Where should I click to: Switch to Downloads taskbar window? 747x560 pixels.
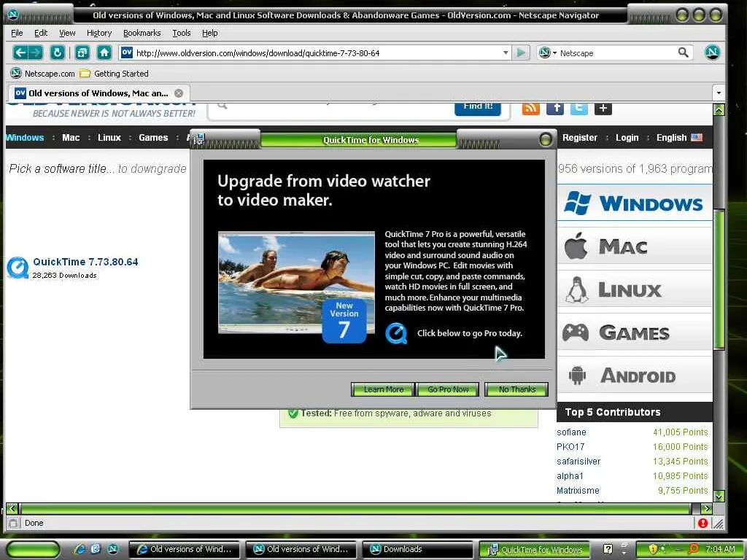pos(417,549)
